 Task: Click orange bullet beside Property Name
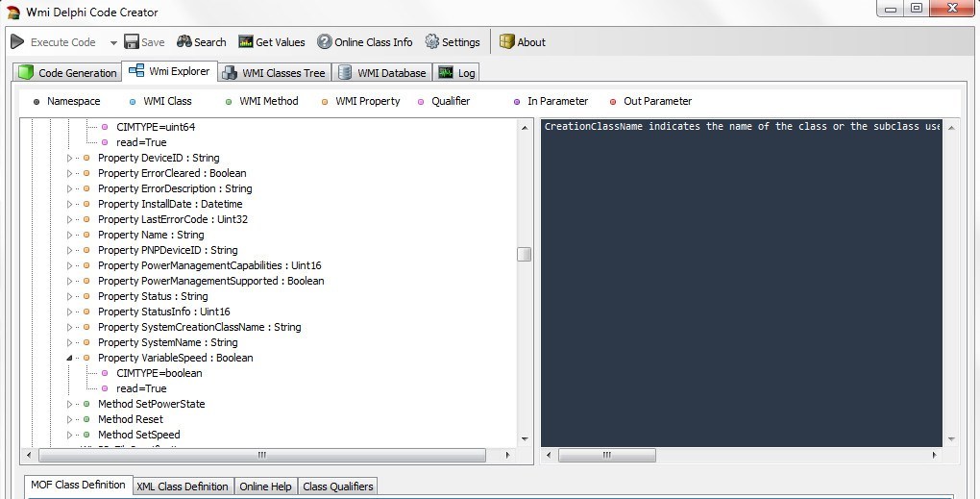[x=86, y=236]
